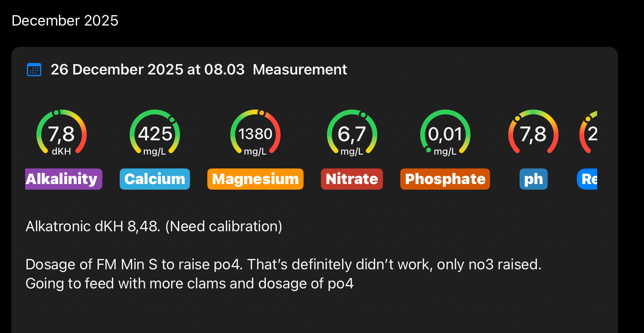Click the 26 December 2025 at 08.03 date
Viewport: 644px width, 333px height.
147,70
